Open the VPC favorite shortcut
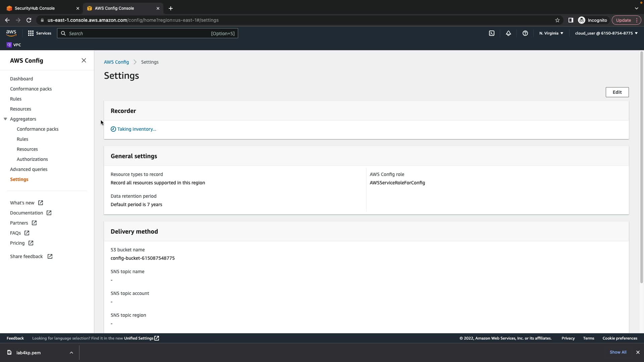The height and width of the screenshot is (362, 644). (x=14, y=45)
